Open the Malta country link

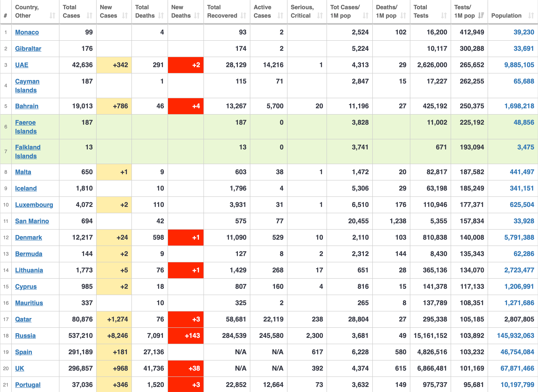coord(23,172)
